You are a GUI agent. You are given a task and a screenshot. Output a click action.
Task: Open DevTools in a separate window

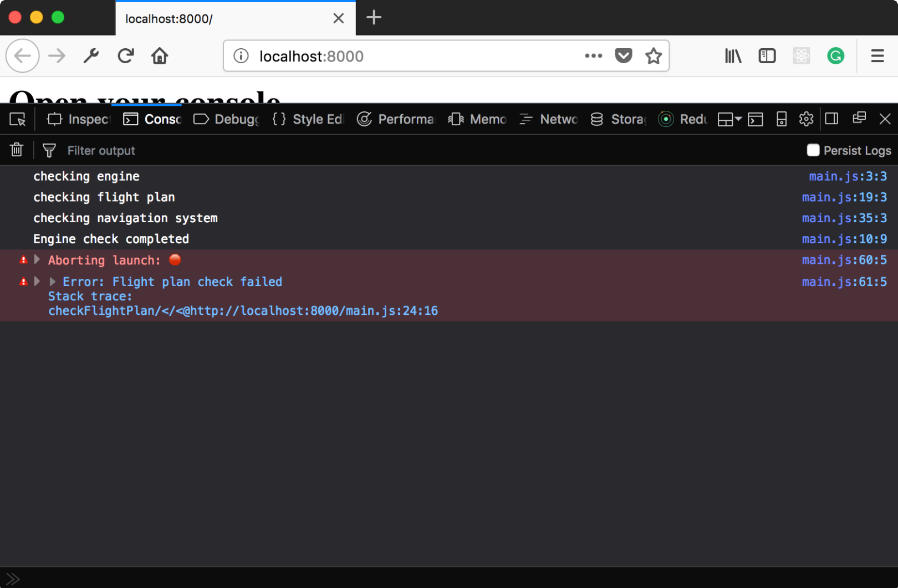[859, 118]
